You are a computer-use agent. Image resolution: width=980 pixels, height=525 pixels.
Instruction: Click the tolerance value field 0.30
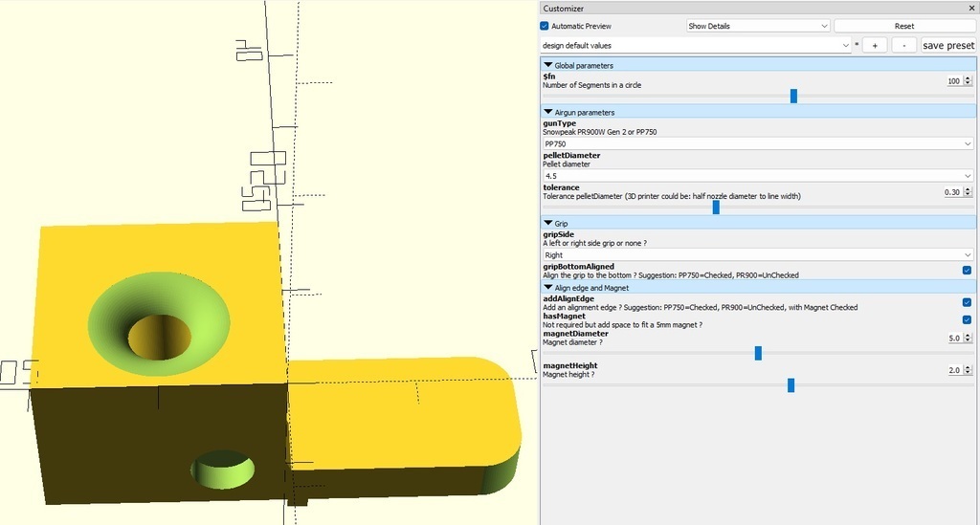click(x=952, y=192)
